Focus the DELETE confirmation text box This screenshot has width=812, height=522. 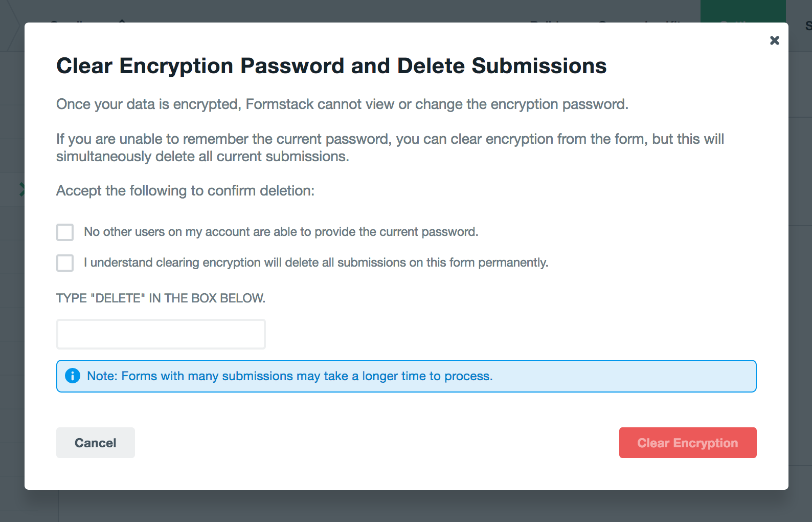161,334
